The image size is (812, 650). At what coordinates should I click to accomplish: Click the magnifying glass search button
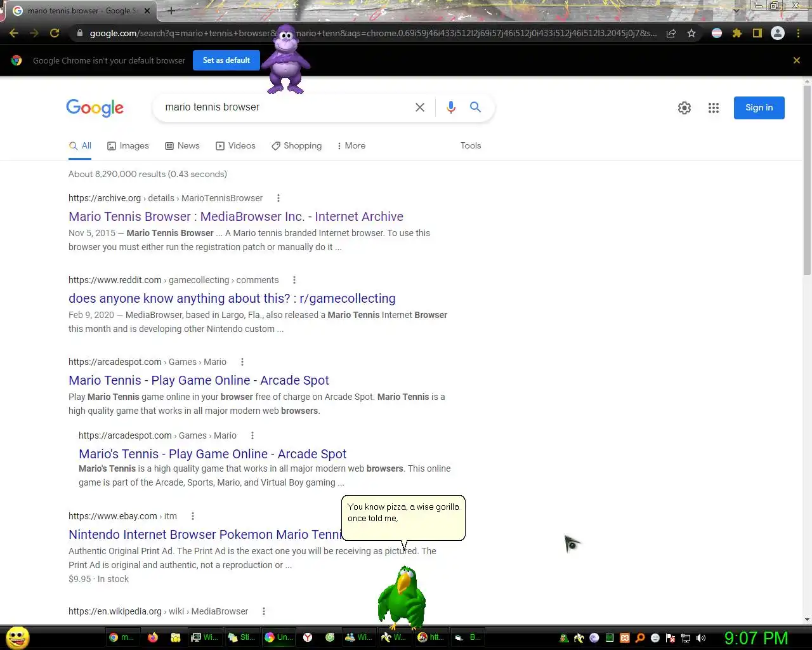pyautogui.click(x=475, y=107)
